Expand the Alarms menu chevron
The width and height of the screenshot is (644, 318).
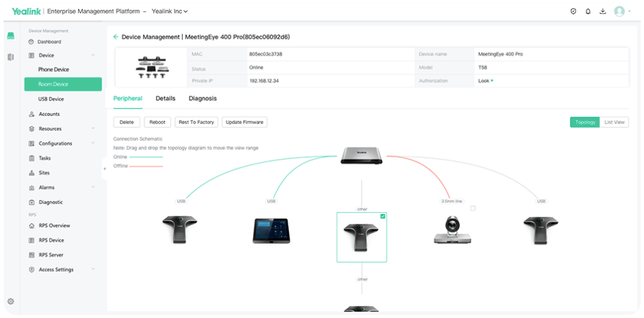point(93,187)
